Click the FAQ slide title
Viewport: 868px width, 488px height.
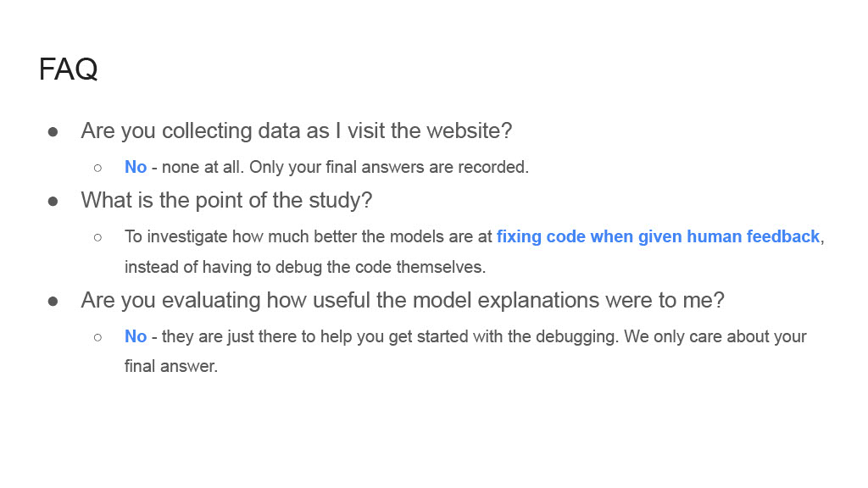68,69
